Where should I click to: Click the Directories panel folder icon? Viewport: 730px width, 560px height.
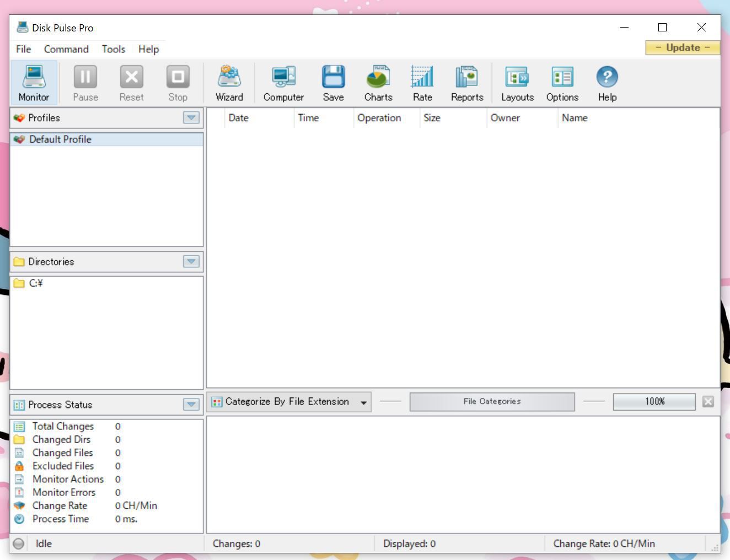pyautogui.click(x=19, y=262)
